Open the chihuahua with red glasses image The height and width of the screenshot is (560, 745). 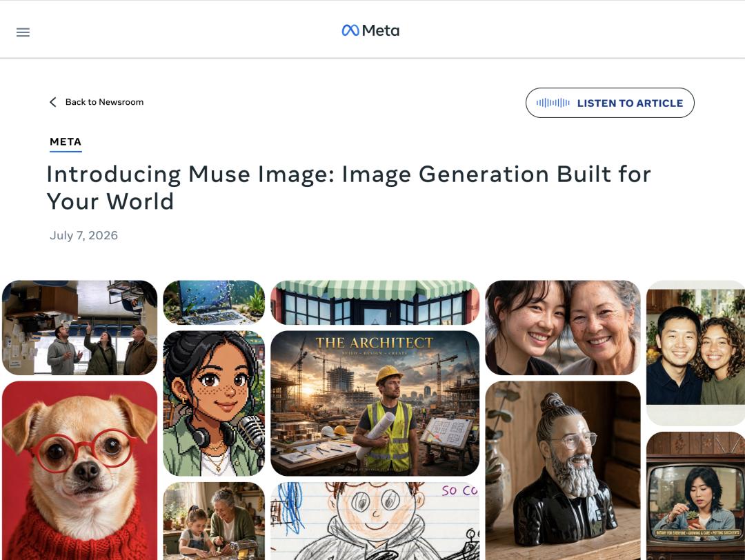coord(80,470)
